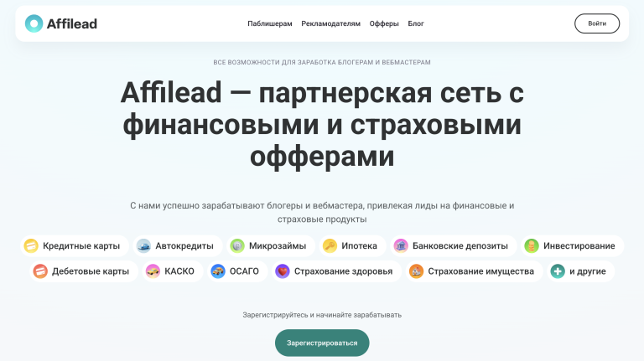Click the bank deposits icon
644x361 pixels.
(x=401, y=246)
